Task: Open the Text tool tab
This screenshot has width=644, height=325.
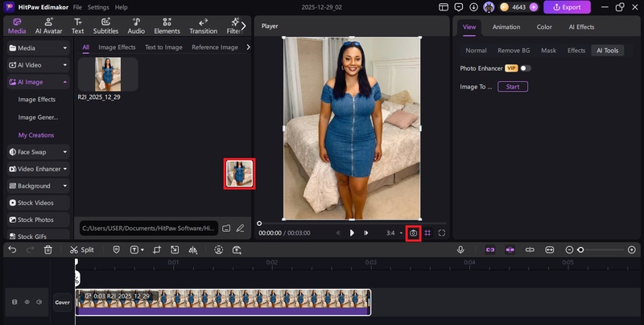Action: click(x=77, y=27)
